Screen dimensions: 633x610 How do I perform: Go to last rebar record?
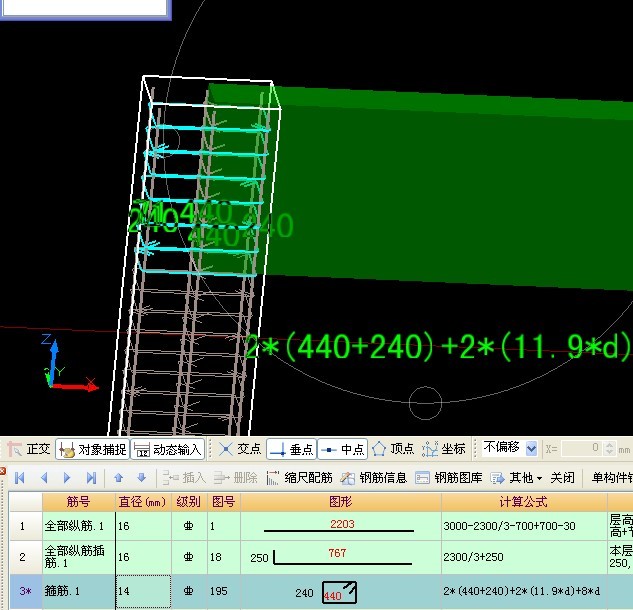coord(91,478)
